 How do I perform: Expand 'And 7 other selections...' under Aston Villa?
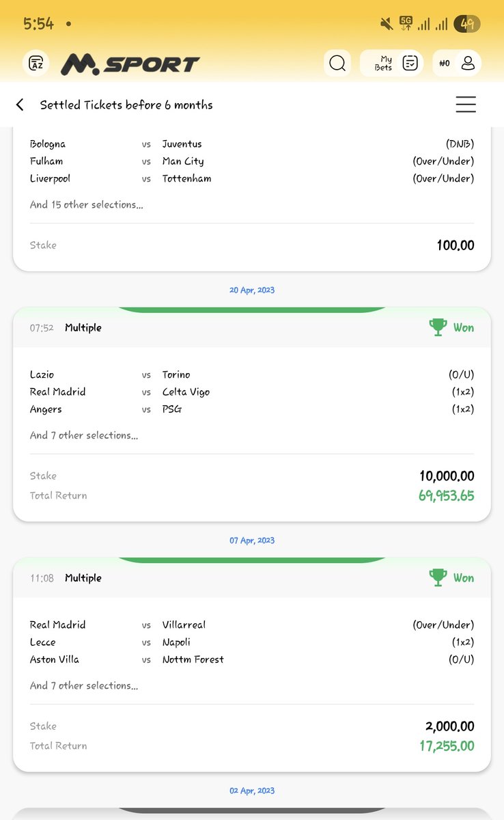pos(84,685)
